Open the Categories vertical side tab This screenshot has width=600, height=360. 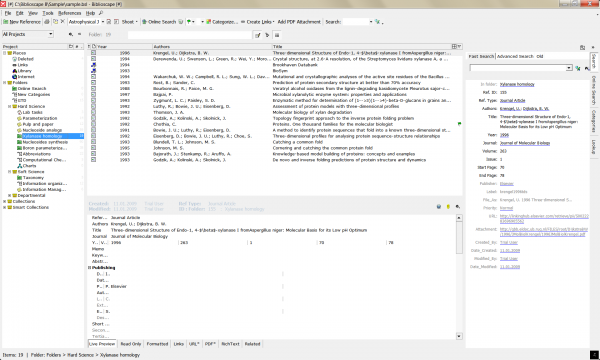pos(594,122)
